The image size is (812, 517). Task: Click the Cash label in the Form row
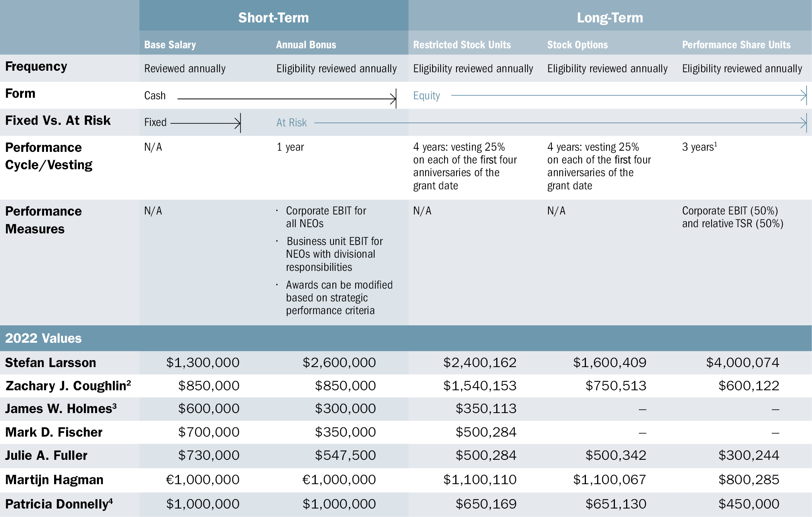[155, 95]
